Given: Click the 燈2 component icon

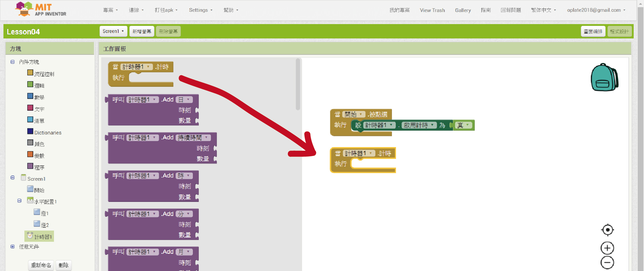Looking at the screenshot, I should [x=37, y=223].
